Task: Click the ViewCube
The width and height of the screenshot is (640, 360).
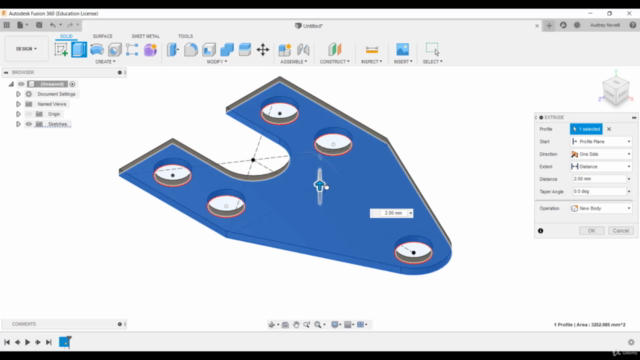Action: (x=616, y=91)
